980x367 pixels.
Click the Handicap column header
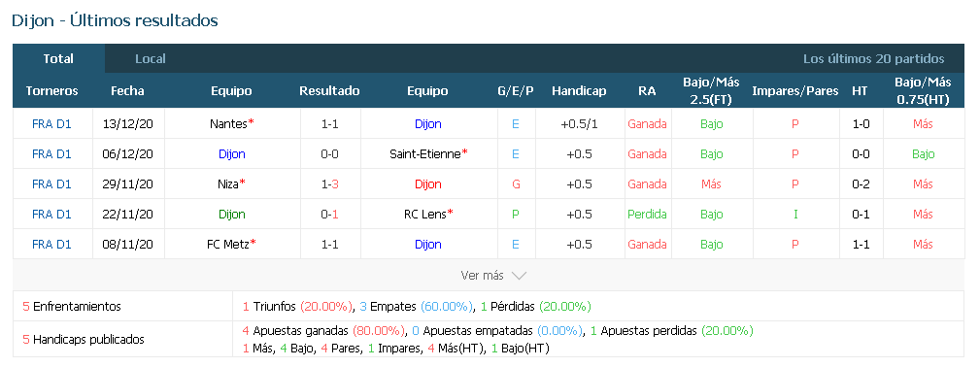coord(579,90)
